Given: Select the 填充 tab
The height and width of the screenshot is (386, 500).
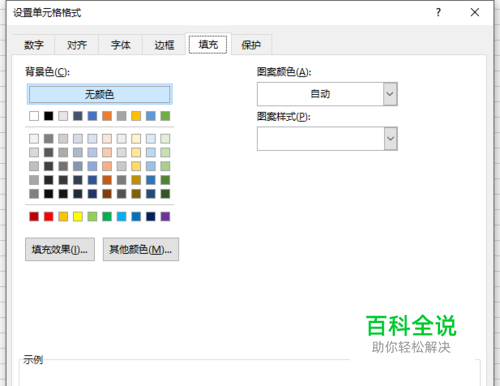Looking at the screenshot, I should pyautogui.click(x=208, y=44).
